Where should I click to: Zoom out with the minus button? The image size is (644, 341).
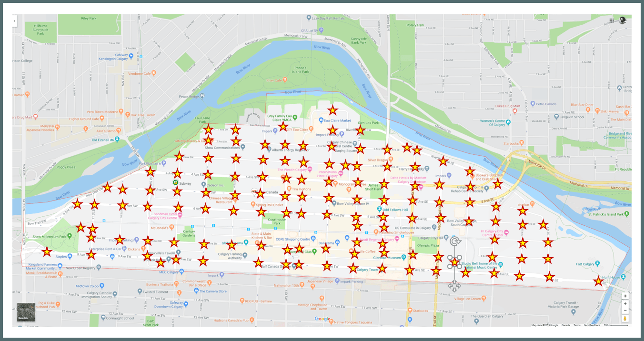[625, 311]
